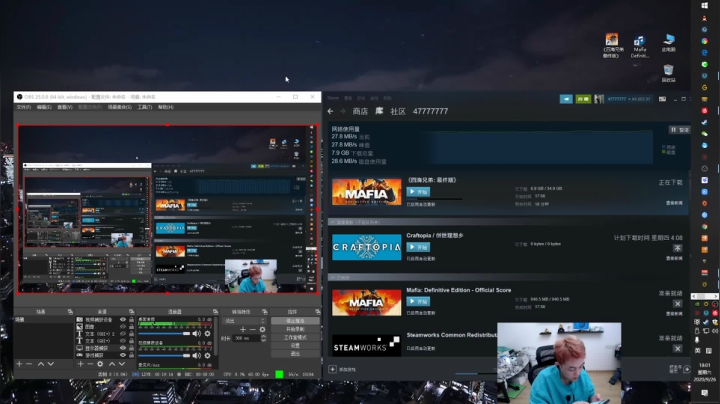The width and height of the screenshot is (720, 404).
Task: Pause all Steam downloads
Action: (679, 130)
